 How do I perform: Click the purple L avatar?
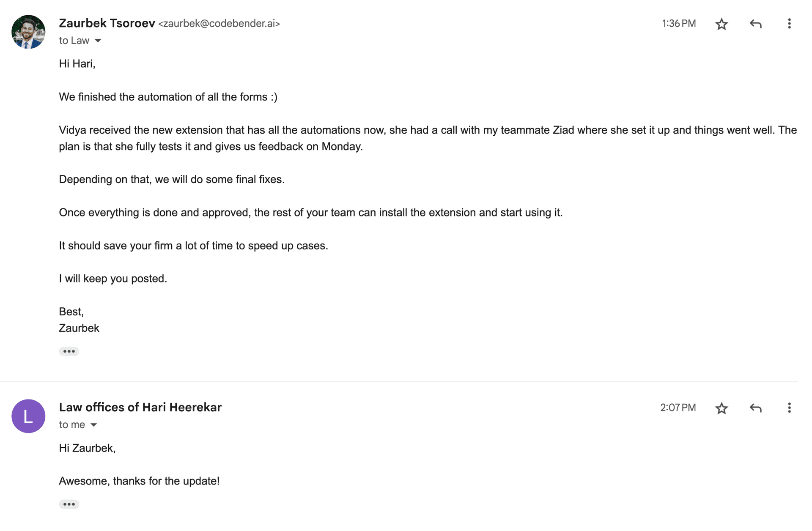pos(28,416)
